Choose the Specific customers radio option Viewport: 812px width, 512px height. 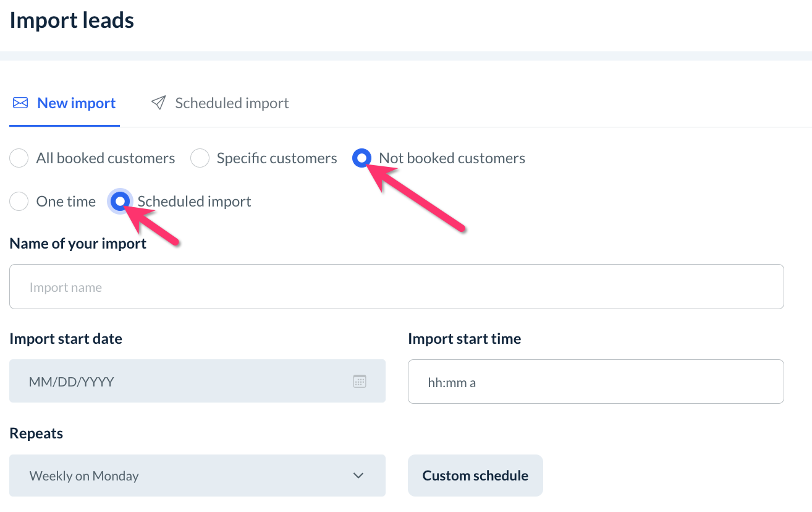pos(200,158)
